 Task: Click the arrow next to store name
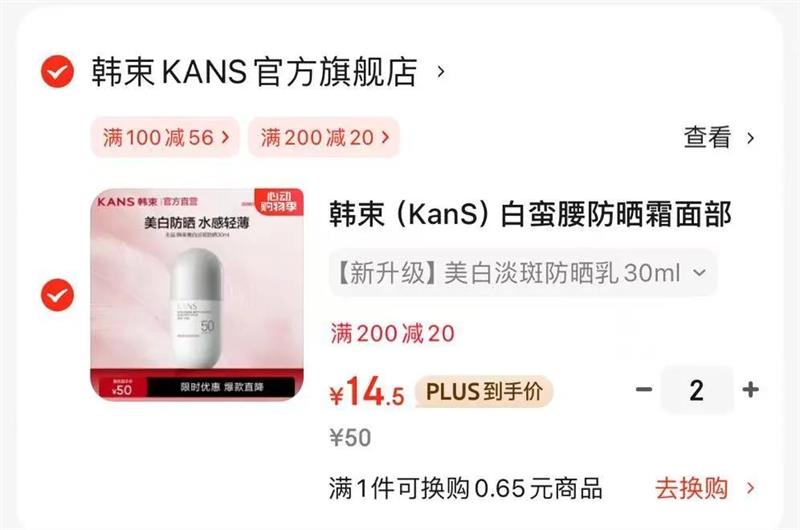click(x=441, y=71)
